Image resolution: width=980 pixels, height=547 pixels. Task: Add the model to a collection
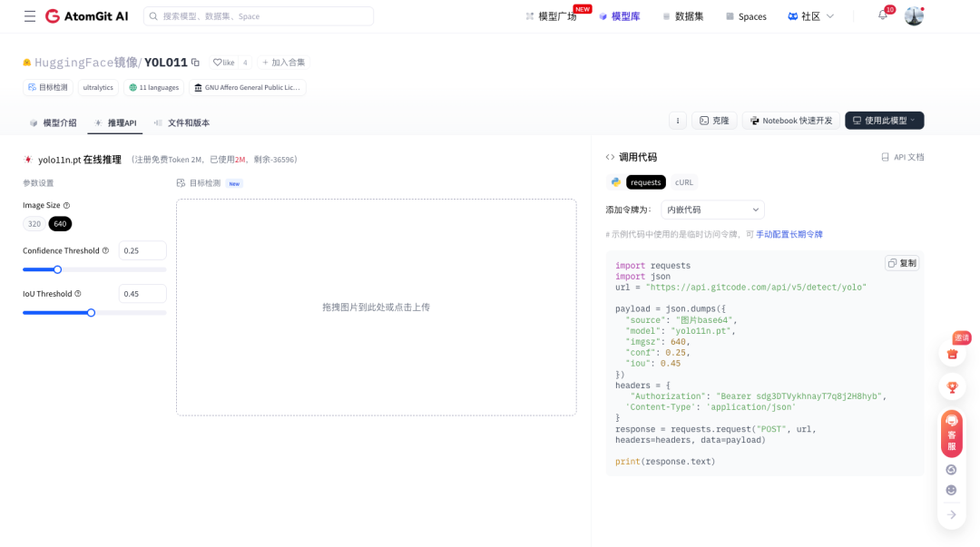pos(284,63)
